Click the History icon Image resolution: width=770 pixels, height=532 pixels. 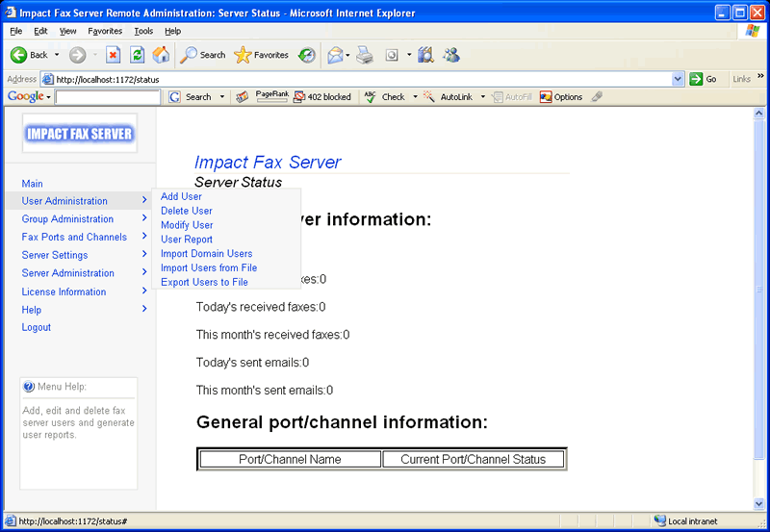[x=307, y=55]
